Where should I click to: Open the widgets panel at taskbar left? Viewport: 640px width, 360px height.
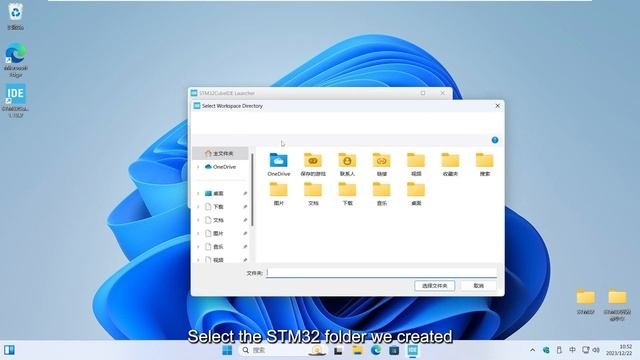[9, 350]
